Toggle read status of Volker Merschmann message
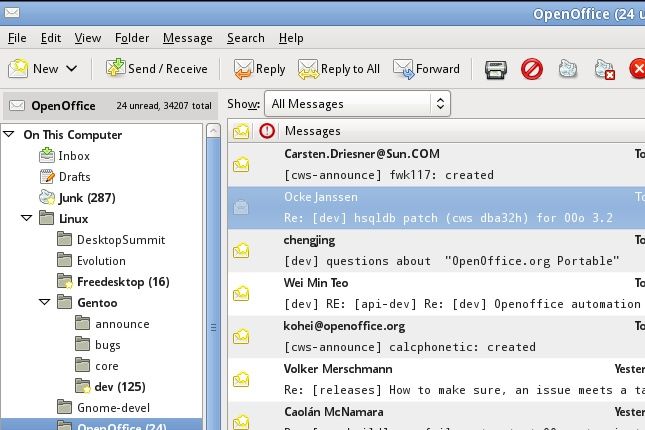 click(241, 380)
